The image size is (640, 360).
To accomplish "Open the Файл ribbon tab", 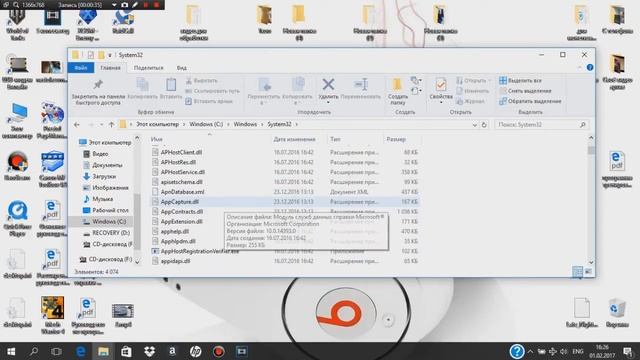I will pos(81,68).
